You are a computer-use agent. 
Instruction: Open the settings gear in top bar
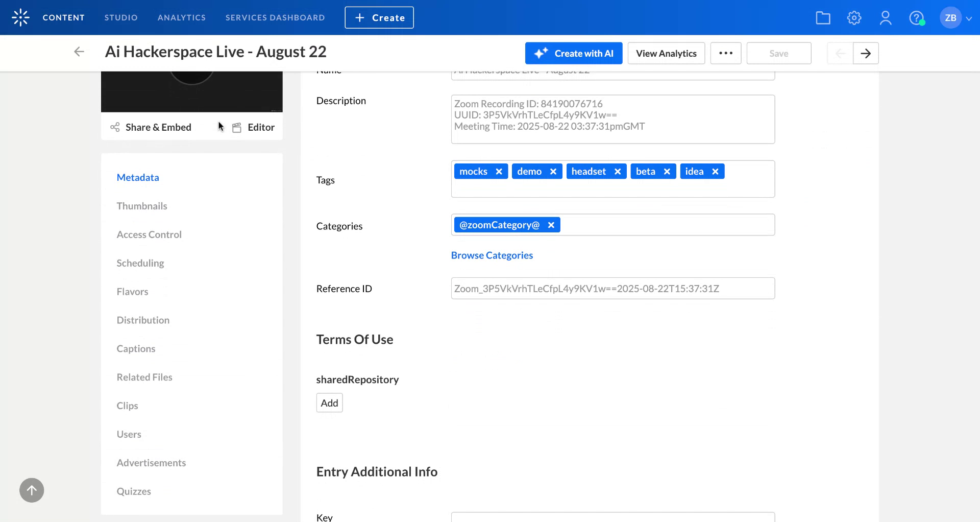(x=854, y=17)
